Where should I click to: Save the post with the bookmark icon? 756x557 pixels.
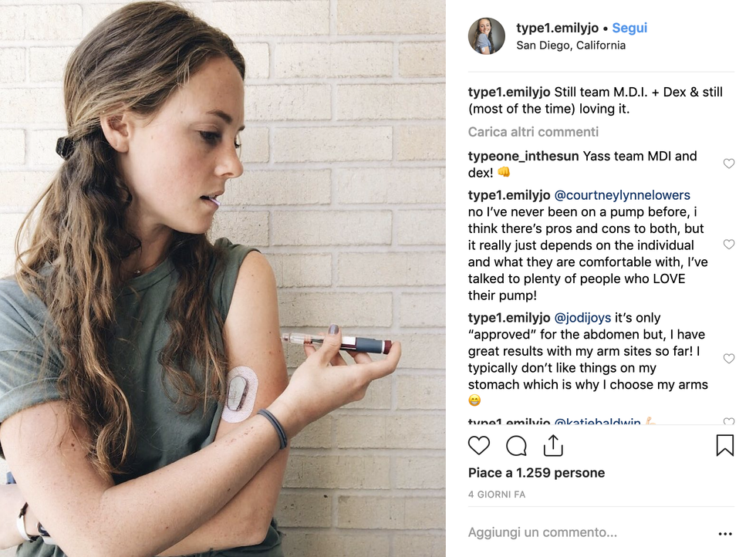click(x=724, y=445)
